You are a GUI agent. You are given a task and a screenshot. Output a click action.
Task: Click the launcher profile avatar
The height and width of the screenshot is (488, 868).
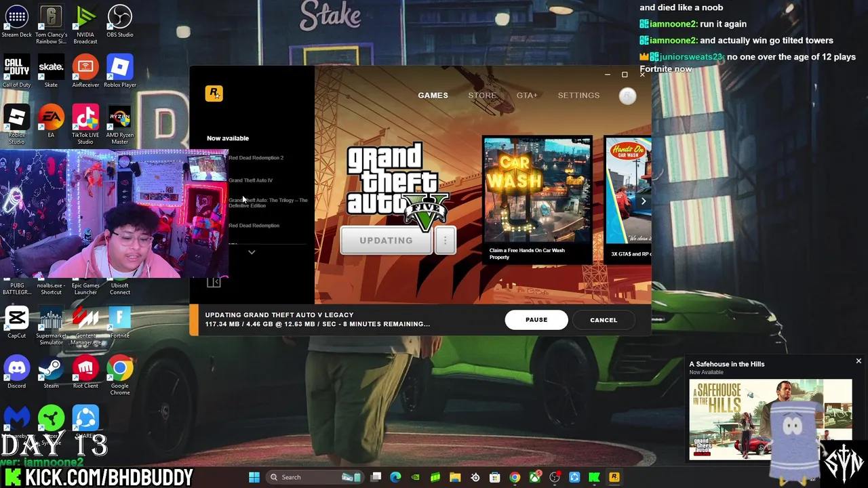click(x=627, y=96)
